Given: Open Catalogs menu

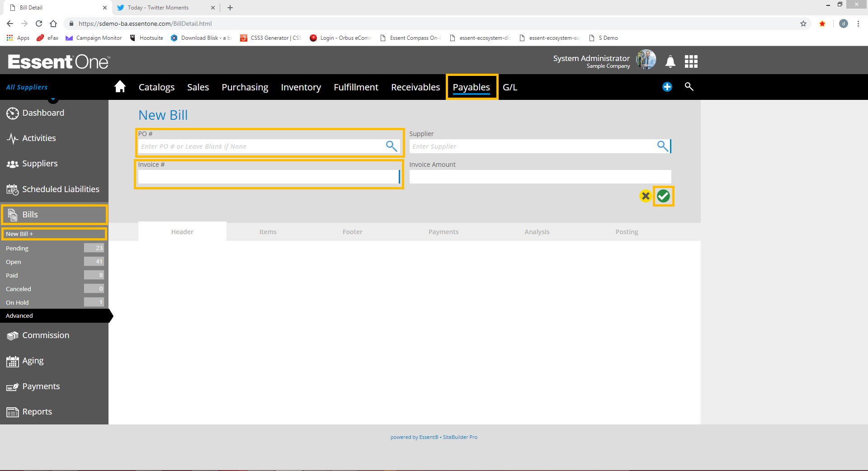Looking at the screenshot, I should coord(156,87).
